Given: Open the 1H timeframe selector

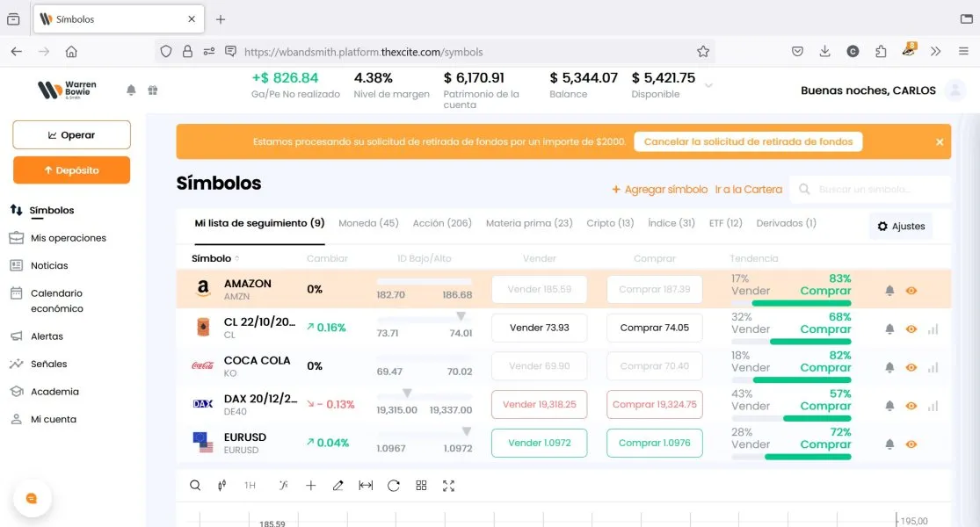Looking at the screenshot, I should [250, 485].
